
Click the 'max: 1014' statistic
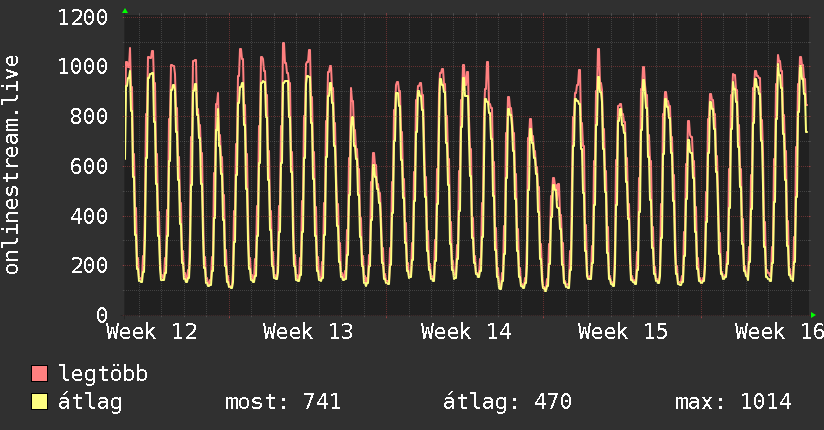click(x=733, y=403)
